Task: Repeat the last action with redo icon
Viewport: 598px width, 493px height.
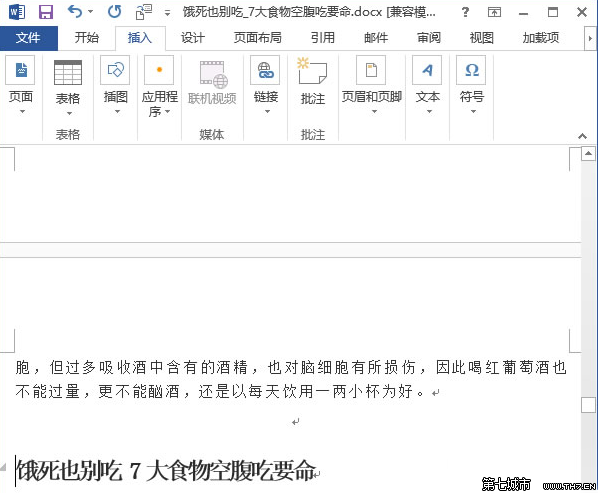Action: point(114,12)
